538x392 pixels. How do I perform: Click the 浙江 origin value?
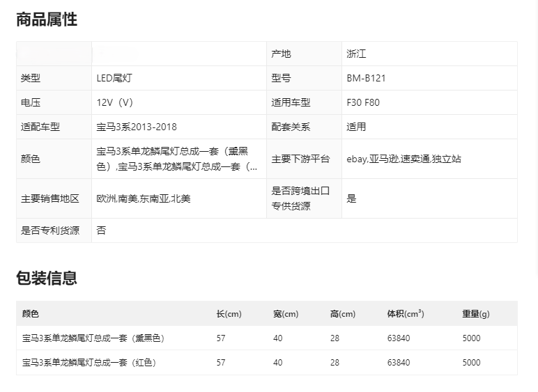(x=356, y=54)
